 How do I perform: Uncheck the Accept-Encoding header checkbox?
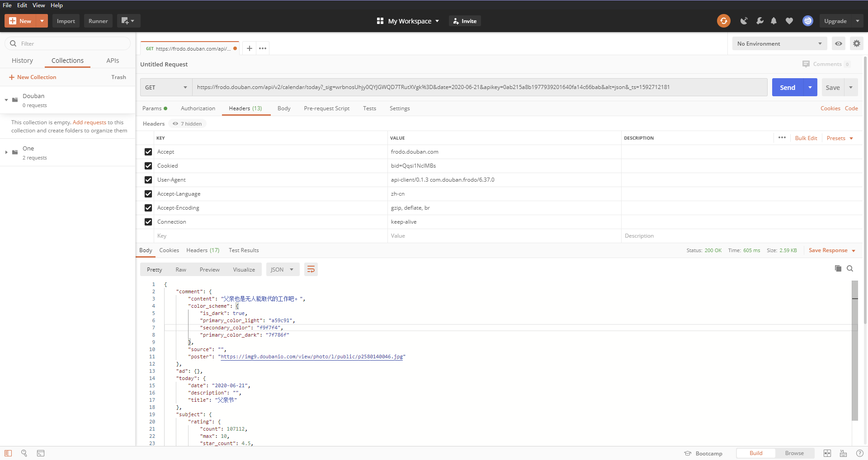point(148,208)
